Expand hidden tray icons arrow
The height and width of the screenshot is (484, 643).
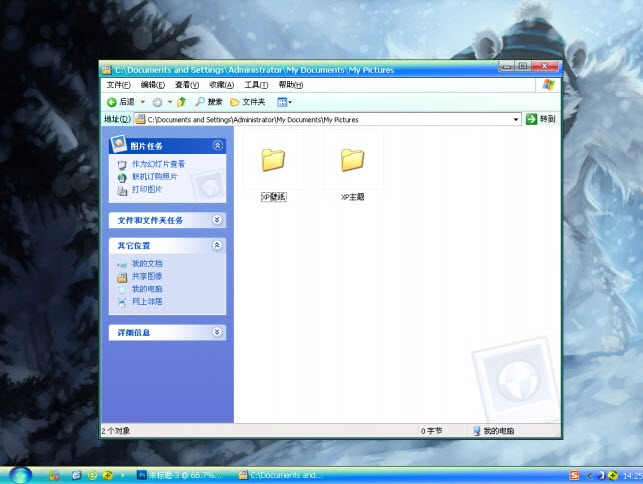[x=590, y=475]
